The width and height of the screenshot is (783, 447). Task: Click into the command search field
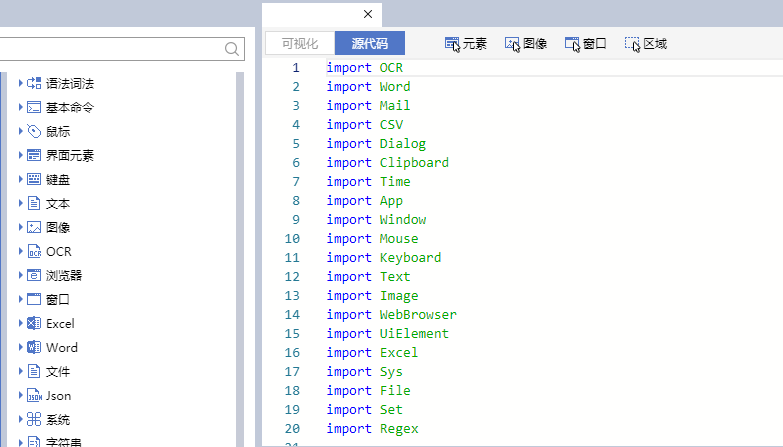click(110, 49)
